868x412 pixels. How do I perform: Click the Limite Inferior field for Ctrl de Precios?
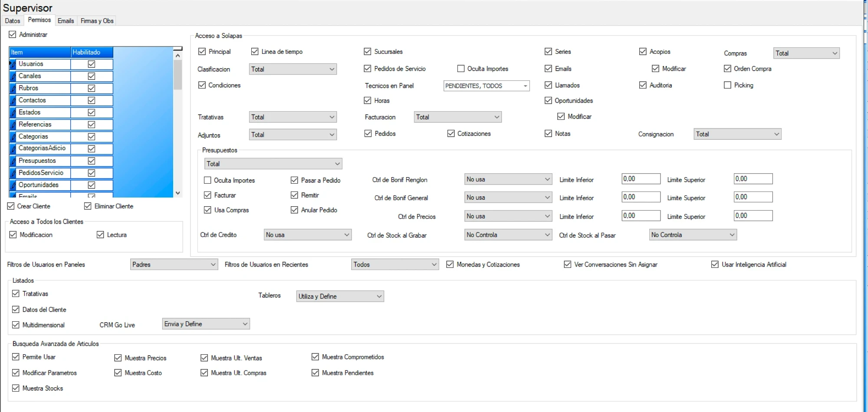(x=641, y=216)
